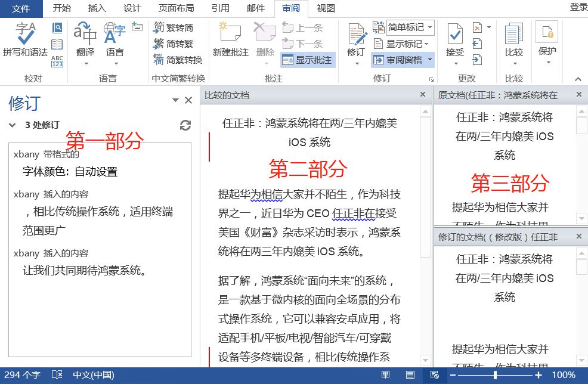Open the Show Markup dropdown

tap(401, 44)
